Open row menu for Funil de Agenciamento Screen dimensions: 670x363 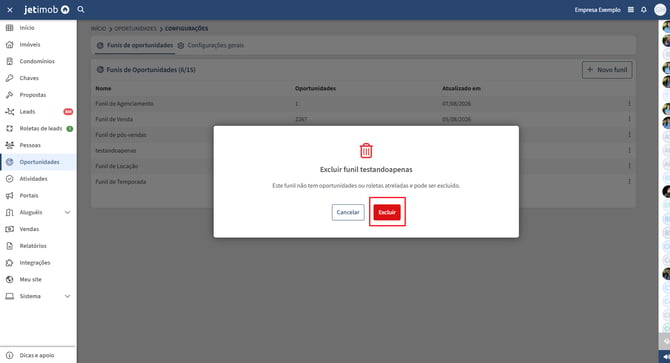(629, 104)
